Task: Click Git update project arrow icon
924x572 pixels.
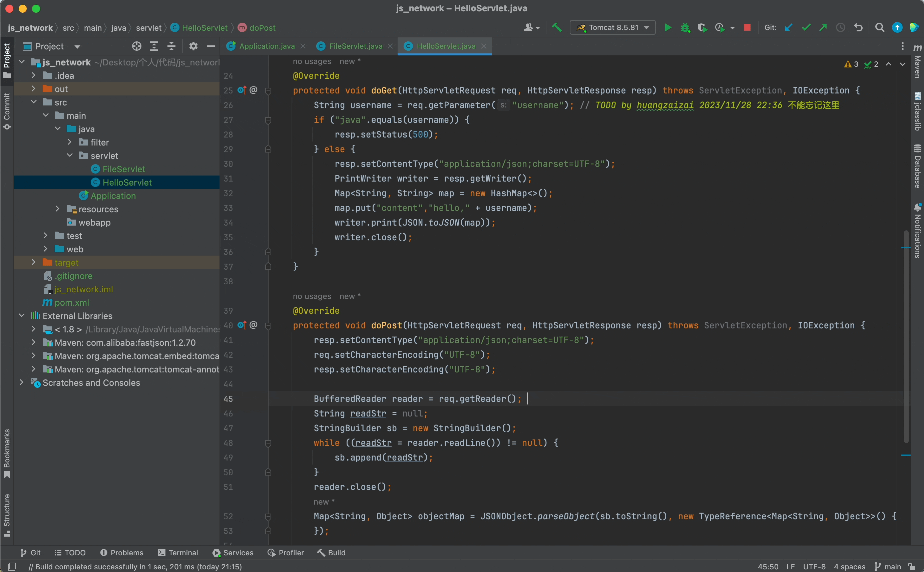Action: pos(788,28)
